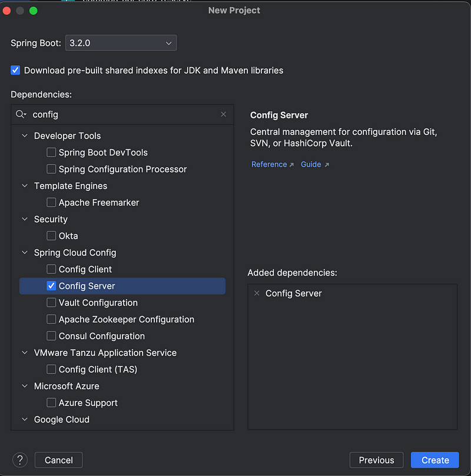Tick the Spring Boot DevTools checkbox
Viewport: 471px width, 476px height.
(x=52, y=153)
